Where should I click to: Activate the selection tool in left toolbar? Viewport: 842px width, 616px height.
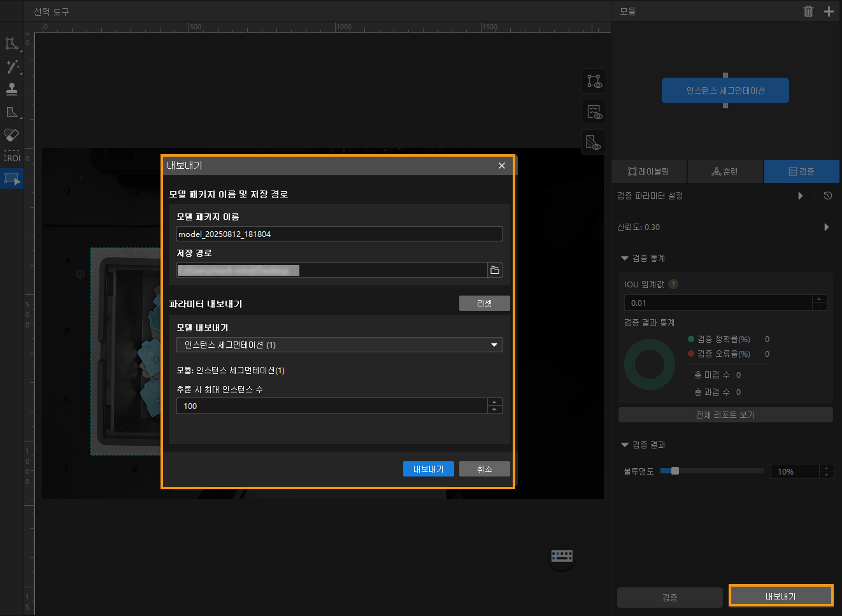click(x=11, y=178)
